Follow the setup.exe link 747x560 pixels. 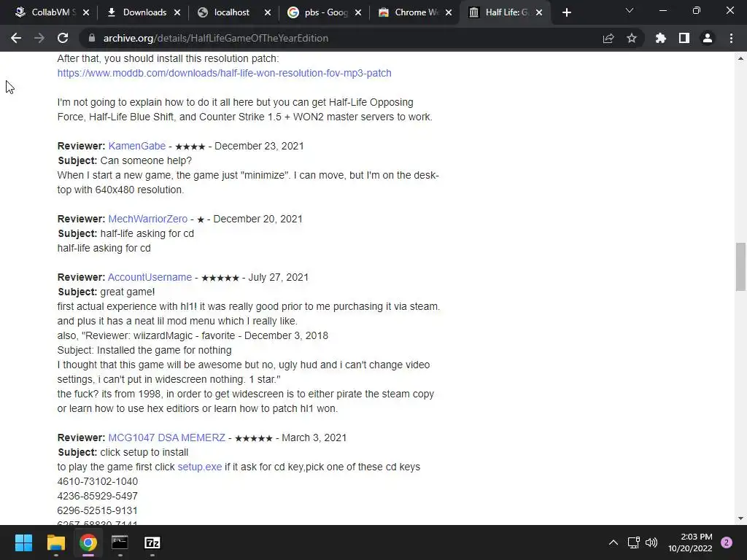200,467
